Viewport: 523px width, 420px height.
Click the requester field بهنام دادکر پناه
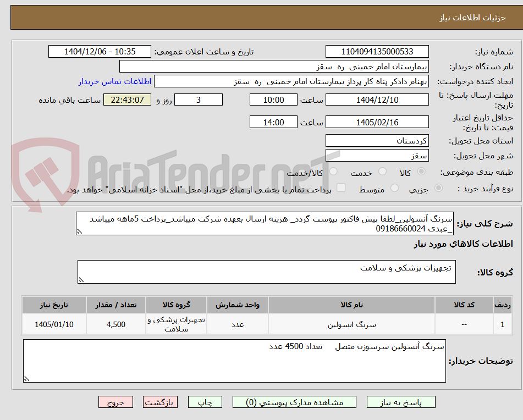pos(291,82)
